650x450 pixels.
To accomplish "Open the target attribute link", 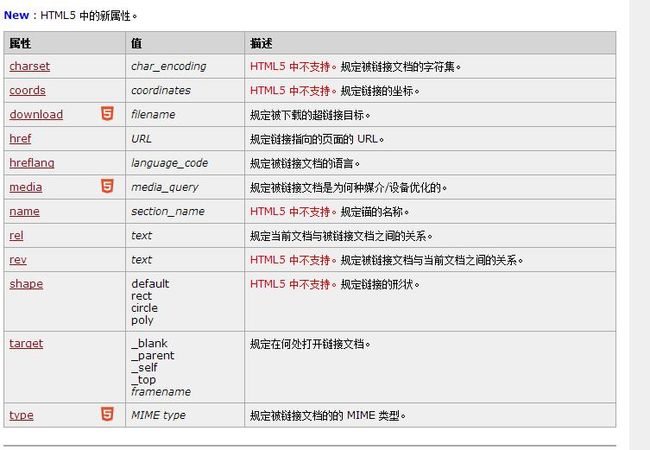I will tap(26, 344).
